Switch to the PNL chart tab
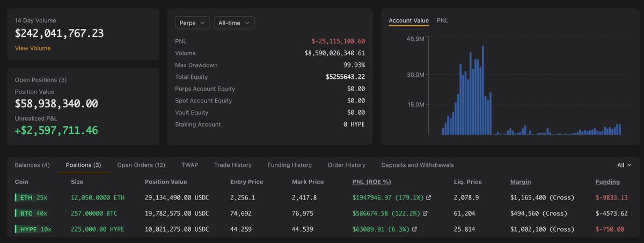This screenshot has width=644, height=243. (442, 20)
